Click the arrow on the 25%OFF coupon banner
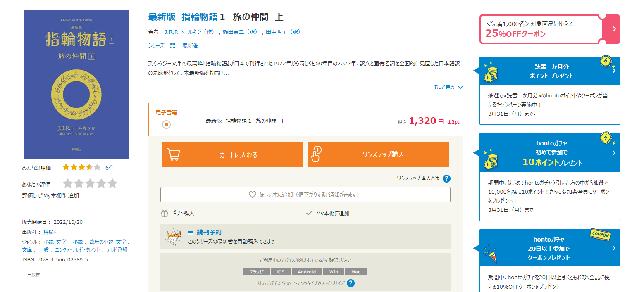This screenshot has height=292, width=644. pyautogui.click(x=614, y=29)
